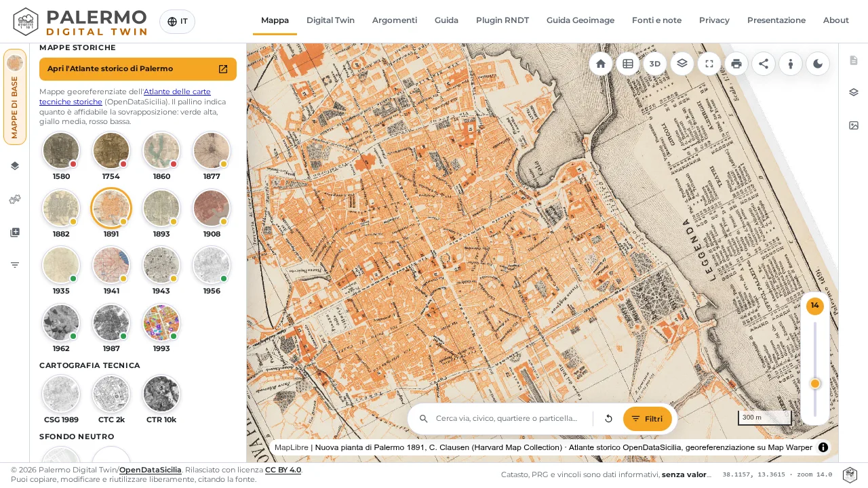Open the Filtri button
Viewport: 868px width, 488px height.
point(648,419)
